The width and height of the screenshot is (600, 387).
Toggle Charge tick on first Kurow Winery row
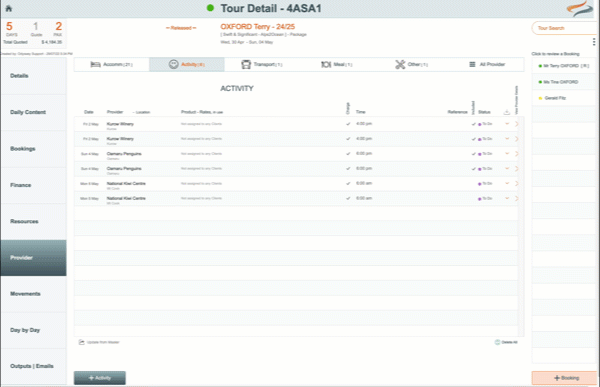(348, 124)
